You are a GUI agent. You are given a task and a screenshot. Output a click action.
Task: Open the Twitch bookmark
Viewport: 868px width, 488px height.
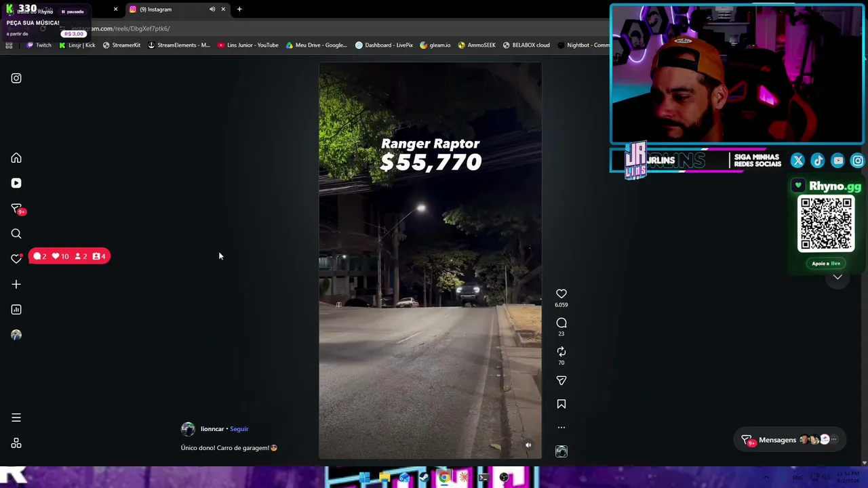(39, 45)
